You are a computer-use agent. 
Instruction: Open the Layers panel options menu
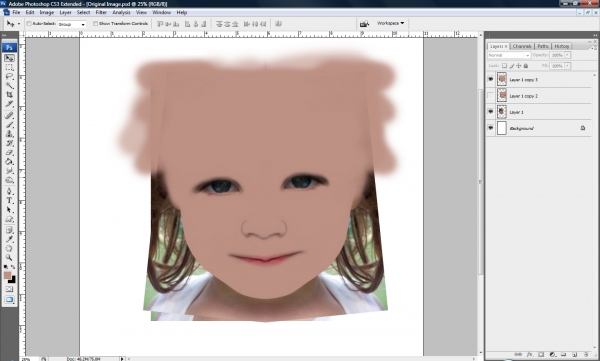click(593, 47)
